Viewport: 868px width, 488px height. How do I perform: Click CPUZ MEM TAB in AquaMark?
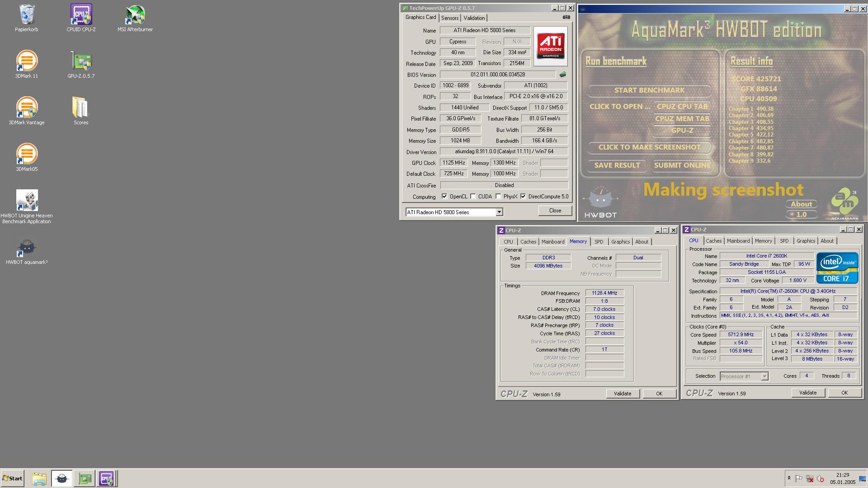point(682,119)
